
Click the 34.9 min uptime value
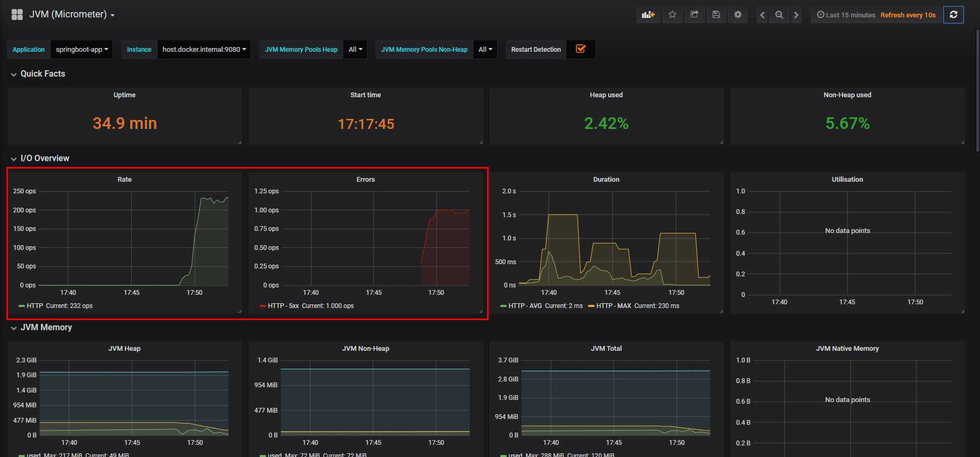tap(125, 123)
